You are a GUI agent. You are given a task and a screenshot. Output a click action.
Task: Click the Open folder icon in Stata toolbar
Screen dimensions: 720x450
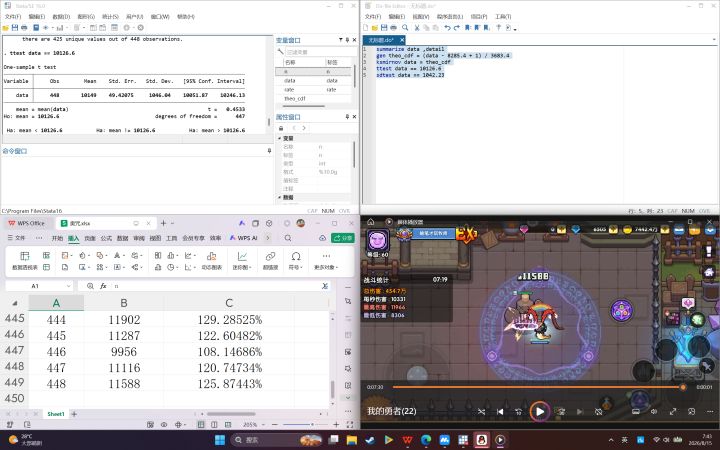pos(6,28)
